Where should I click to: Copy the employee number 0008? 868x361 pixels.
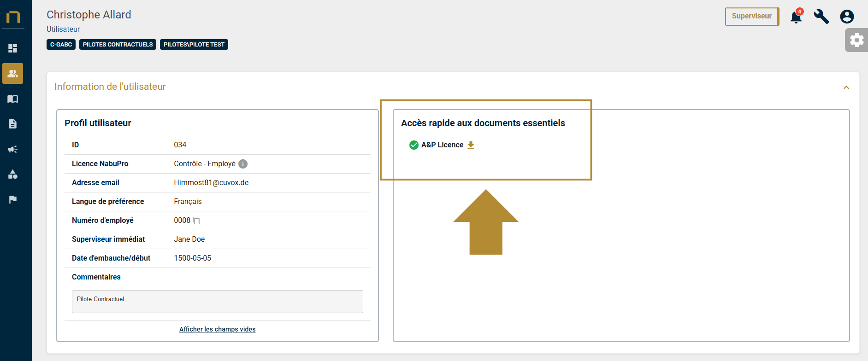click(196, 221)
